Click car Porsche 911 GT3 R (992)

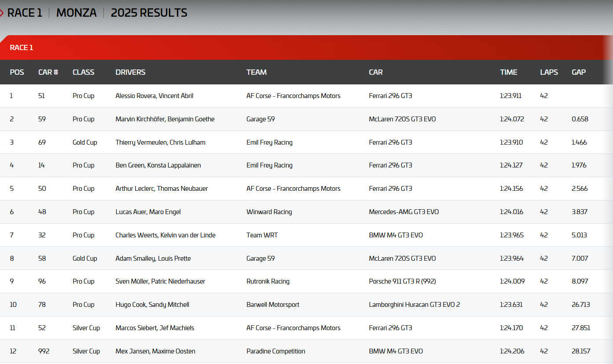pyautogui.click(x=402, y=281)
